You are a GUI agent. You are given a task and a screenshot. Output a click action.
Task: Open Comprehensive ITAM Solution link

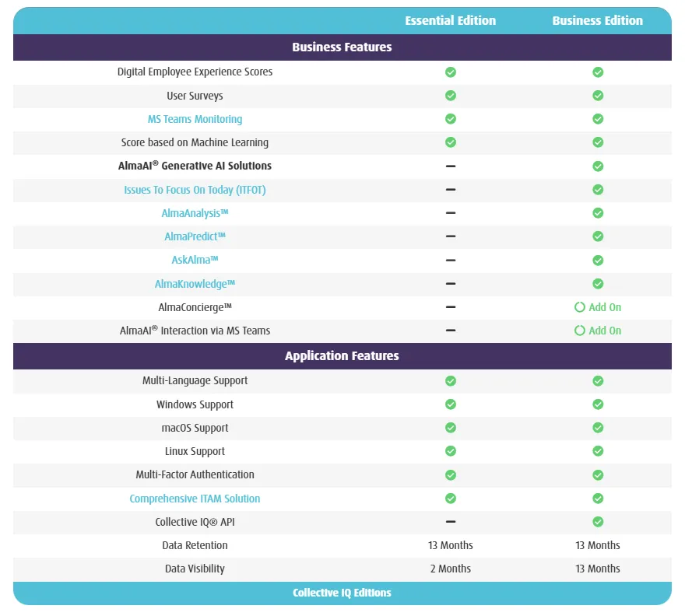[195, 499]
